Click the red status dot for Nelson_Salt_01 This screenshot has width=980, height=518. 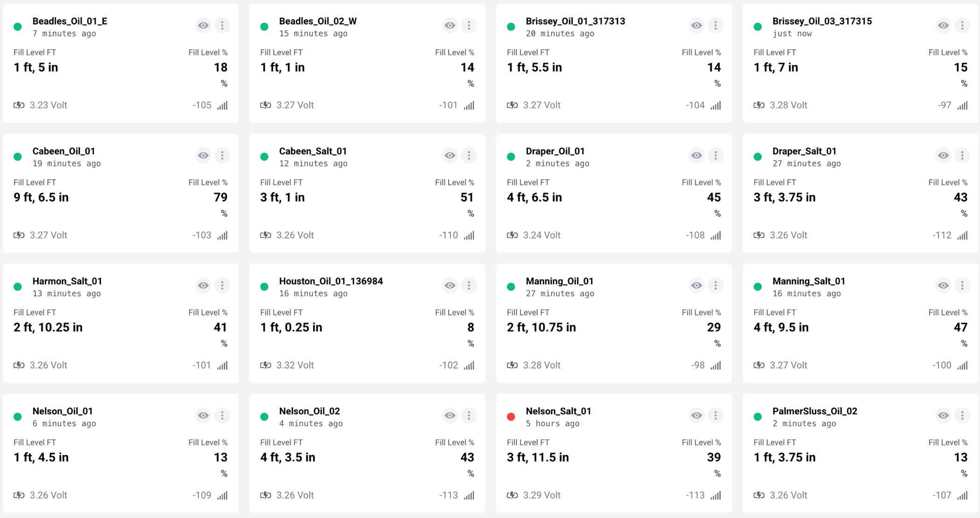(511, 417)
